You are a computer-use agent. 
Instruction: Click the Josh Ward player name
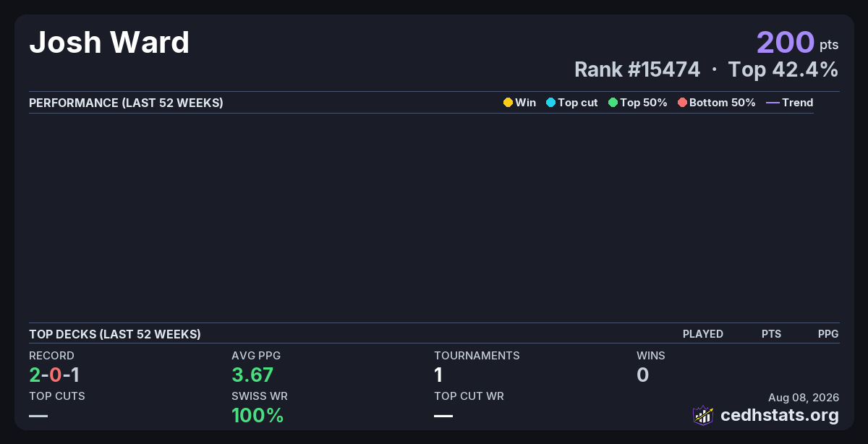(109, 43)
